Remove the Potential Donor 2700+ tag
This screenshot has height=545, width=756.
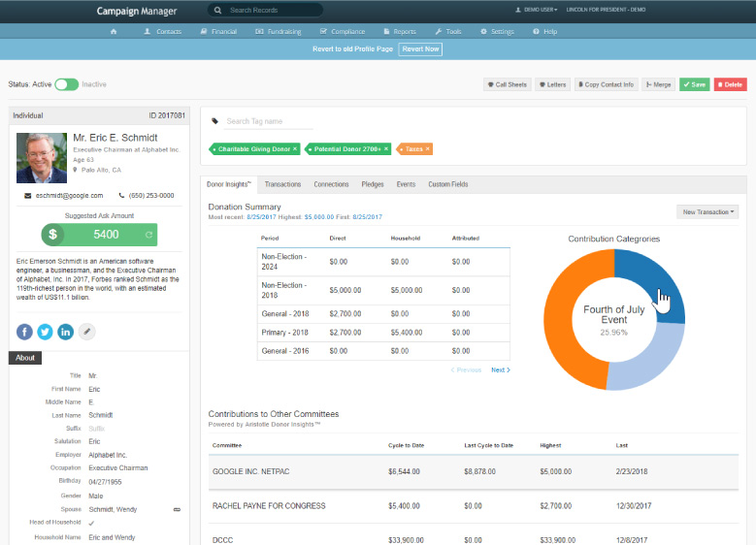(385, 149)
